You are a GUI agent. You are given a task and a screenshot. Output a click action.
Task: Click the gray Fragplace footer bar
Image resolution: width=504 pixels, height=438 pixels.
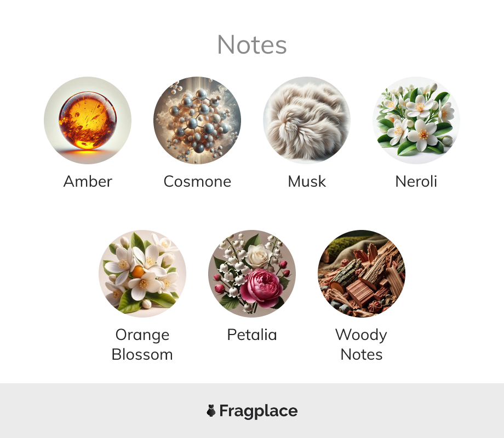coord(252,411)
